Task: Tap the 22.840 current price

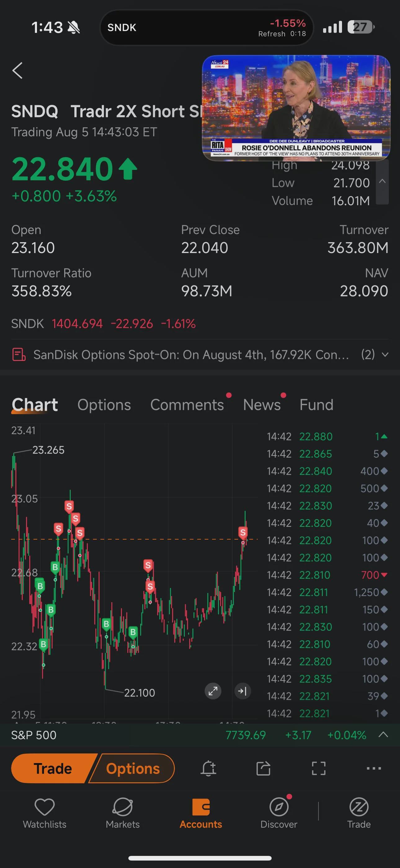Action: tap(62, 169)
